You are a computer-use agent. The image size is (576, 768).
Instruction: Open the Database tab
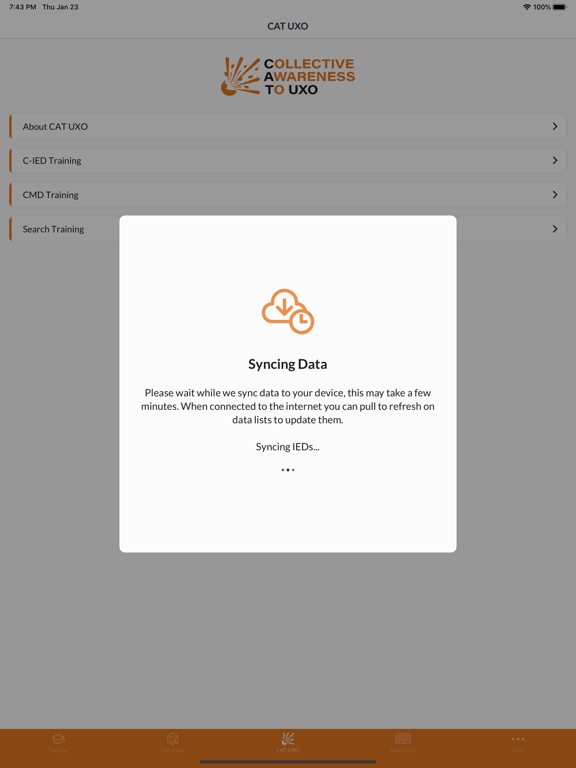coord(172,743)
